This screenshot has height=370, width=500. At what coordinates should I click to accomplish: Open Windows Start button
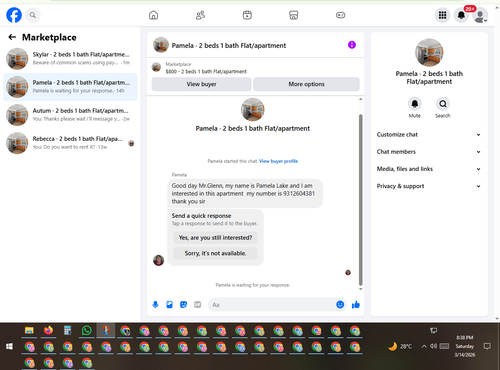9,346
